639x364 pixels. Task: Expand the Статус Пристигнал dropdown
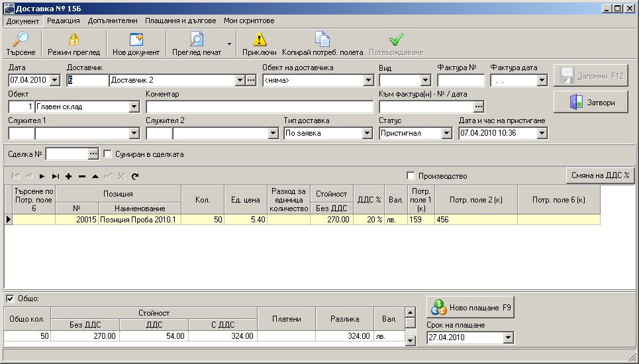tap(447, 133)
